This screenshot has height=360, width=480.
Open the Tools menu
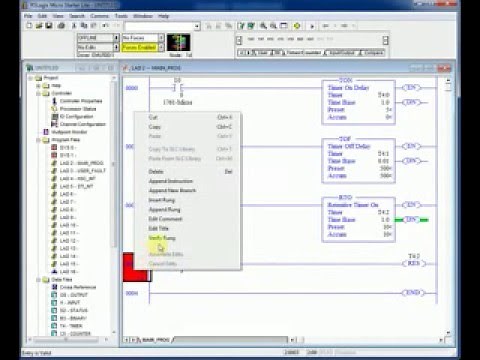click(x=121, y=16)
